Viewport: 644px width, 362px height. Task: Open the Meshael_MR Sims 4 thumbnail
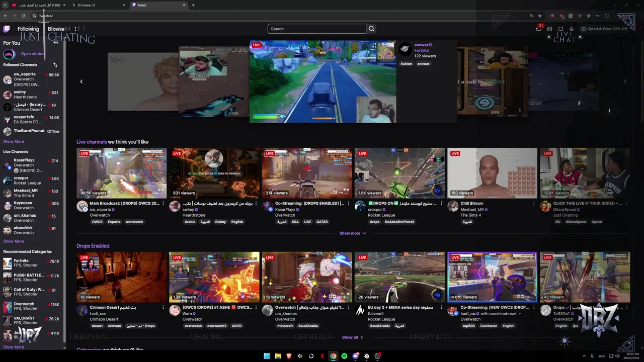pyautogui.click(x=492, y=173)
